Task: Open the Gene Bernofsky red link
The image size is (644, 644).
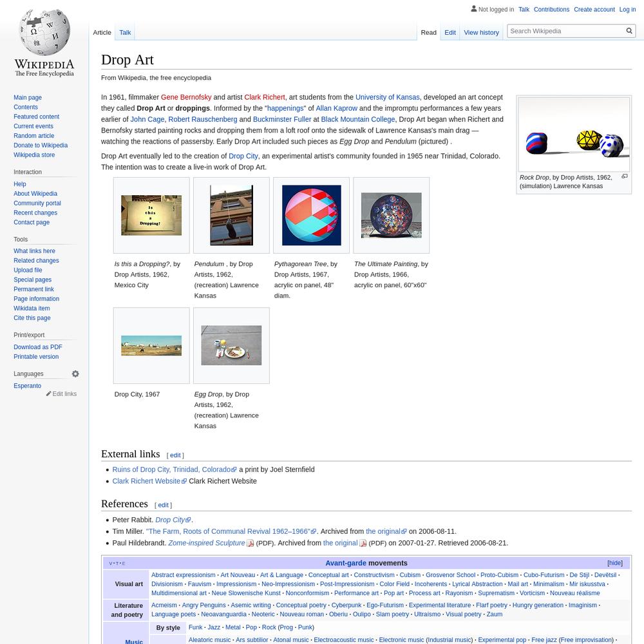Action: (186, 97)
